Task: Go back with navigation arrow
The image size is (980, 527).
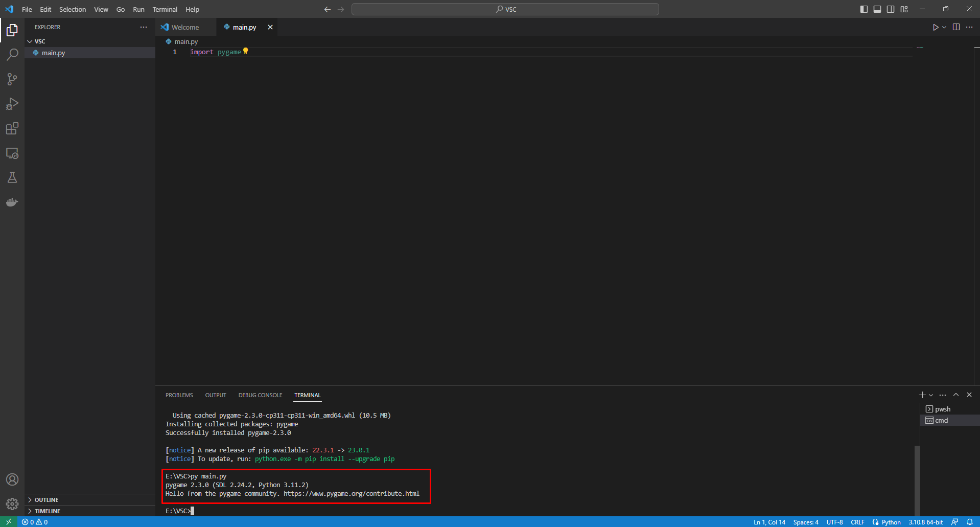Action: (x=328, y=9)
